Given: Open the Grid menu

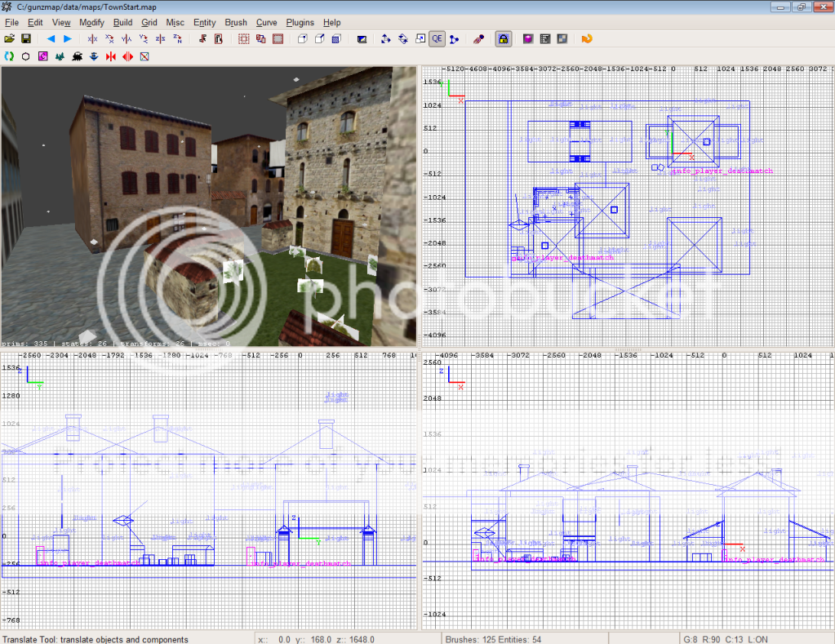Looking at the screenshot, I should coord(149,23).
